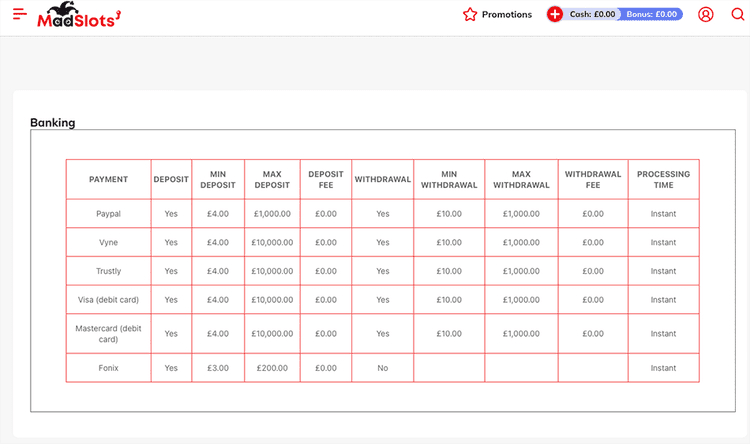Click the MIN DEPOSIT column header
The image size is (750, 444).
pos(218,179)
